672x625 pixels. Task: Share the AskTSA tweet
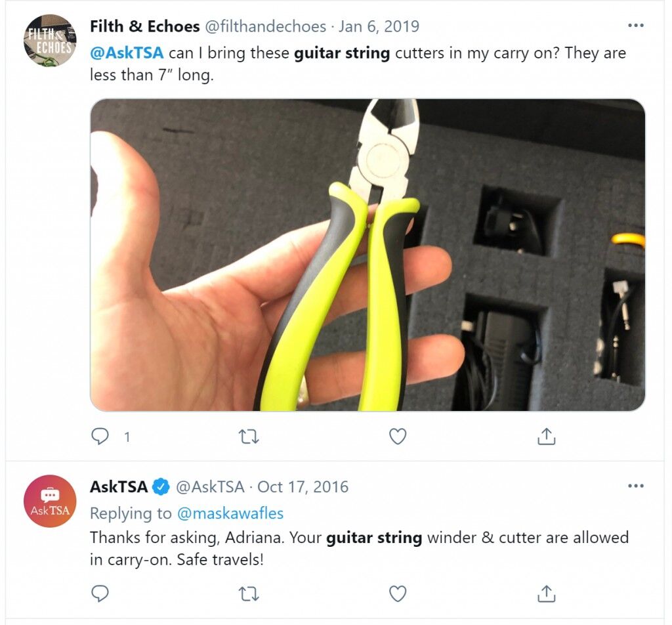click(546, 593)
